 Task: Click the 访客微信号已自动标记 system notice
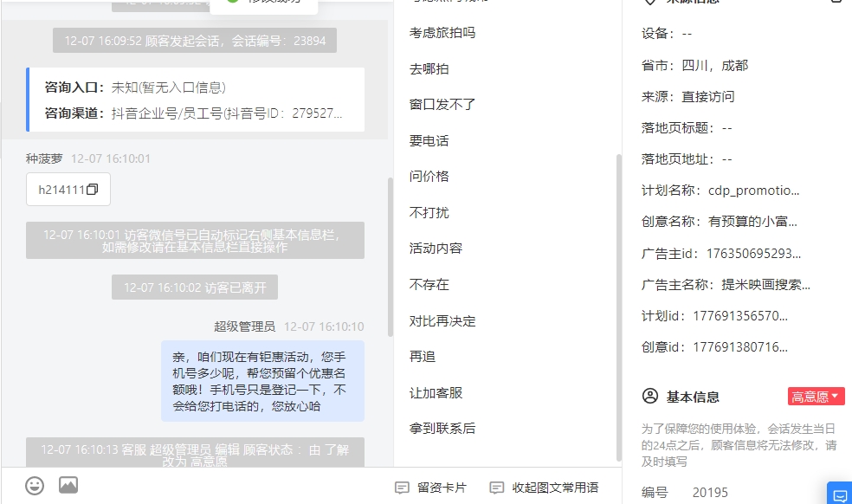(x=195, y=241)
